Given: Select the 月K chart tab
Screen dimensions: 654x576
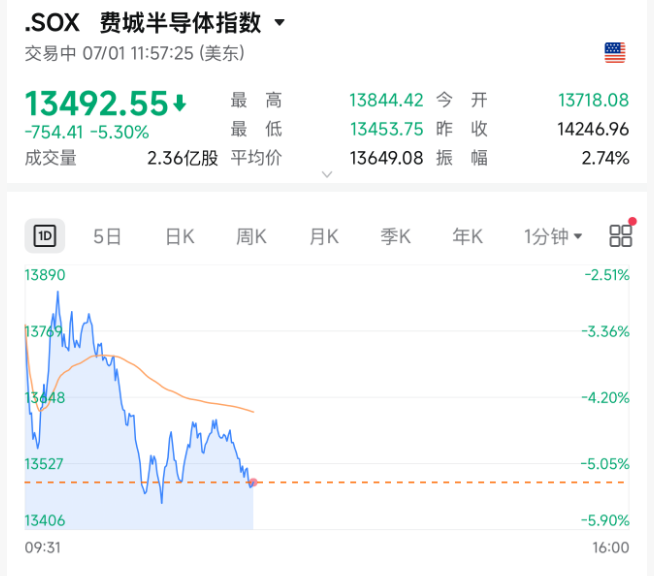Looking at the screenshot, I should [x=324, y=236].
